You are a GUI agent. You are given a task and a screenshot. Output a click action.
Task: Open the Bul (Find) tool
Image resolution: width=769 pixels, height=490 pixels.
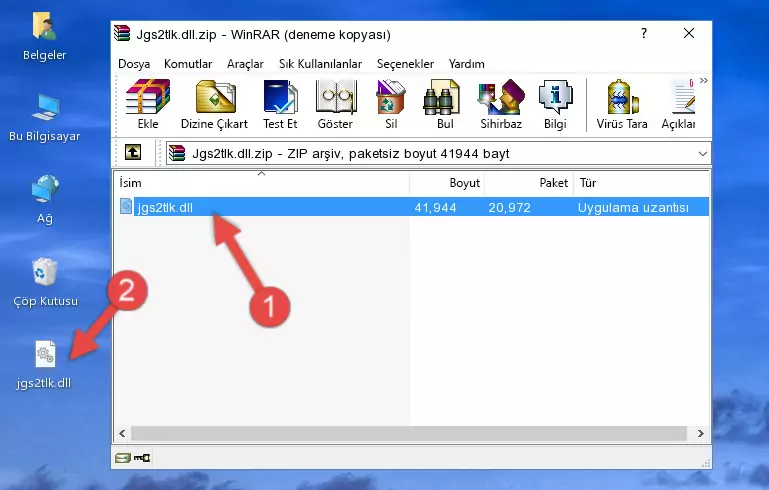444,104
